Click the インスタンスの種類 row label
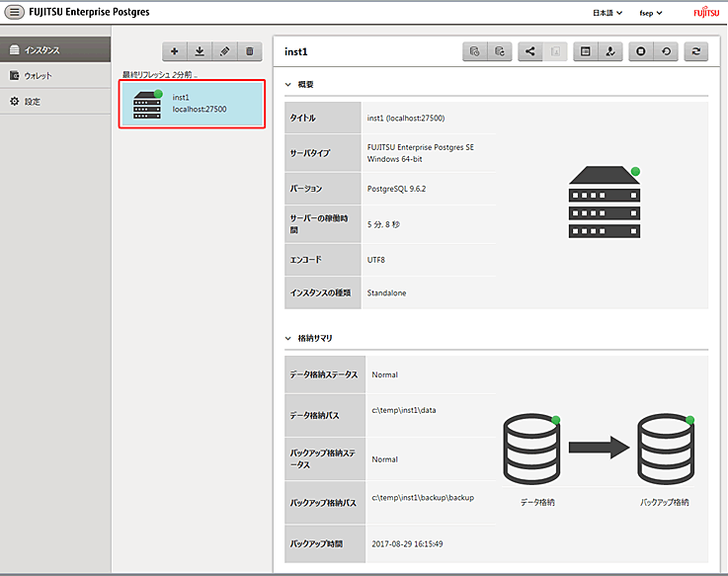 pos(323,293)
